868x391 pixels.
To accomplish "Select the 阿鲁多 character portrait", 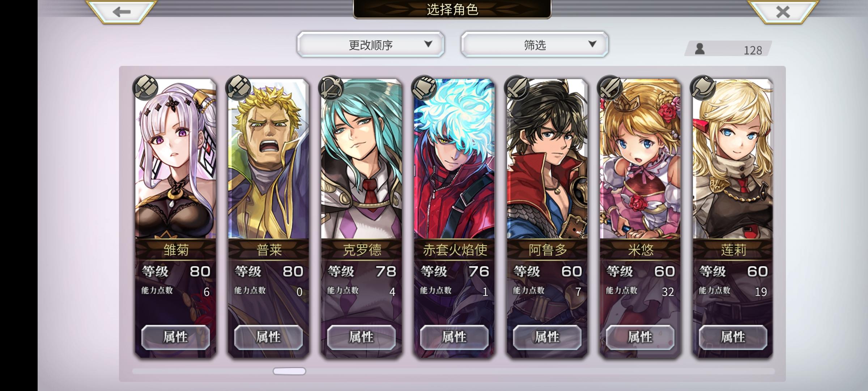I will click(547, 159).
